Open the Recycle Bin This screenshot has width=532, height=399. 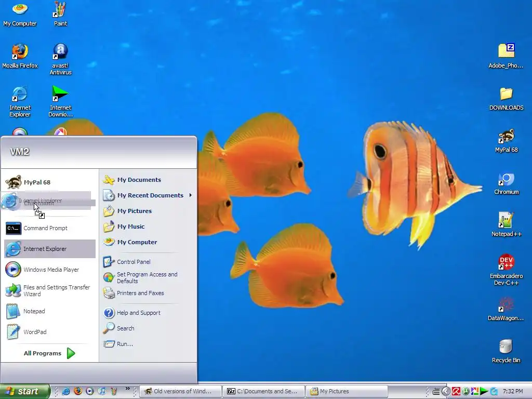click(x=506, y=351)
